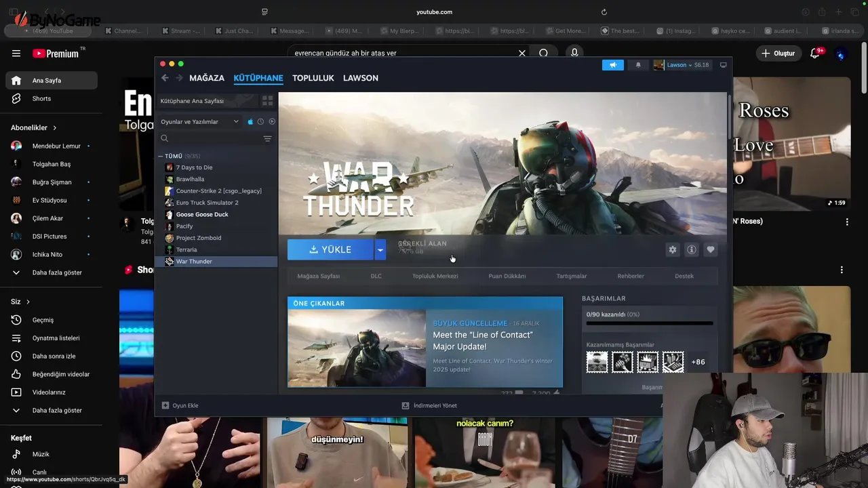Viewport: 868px width, 488px height.
Task: Toggle sort by recent activity clock icon
Action: coord(260,121)
